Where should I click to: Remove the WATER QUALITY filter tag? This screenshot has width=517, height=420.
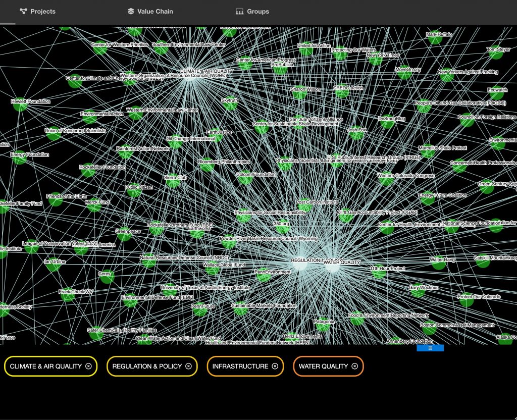tap(354, 366)
